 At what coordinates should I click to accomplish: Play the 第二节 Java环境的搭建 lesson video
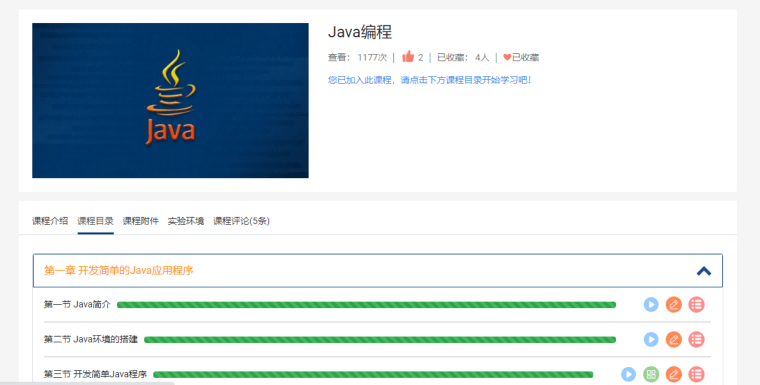coord(651,339)
